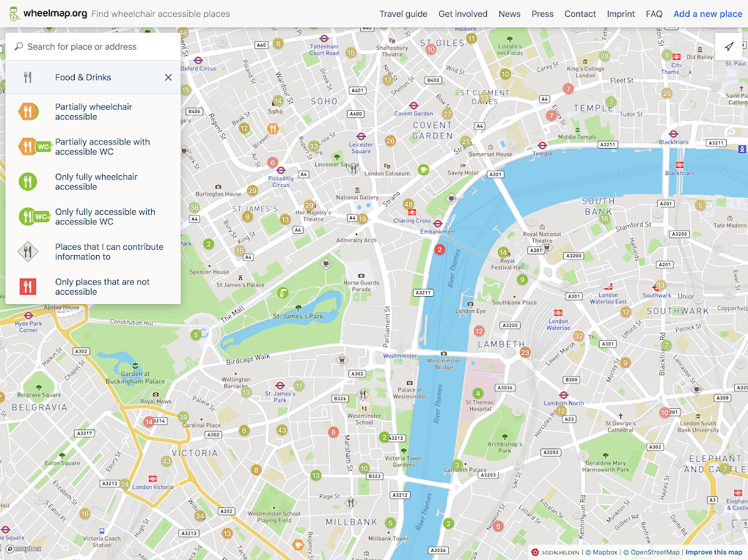Image resolution: width=748 pixels, height=560 pixels.
Task: Click the red cluster 12 near London Eye
Action: (x=479, y=331)
